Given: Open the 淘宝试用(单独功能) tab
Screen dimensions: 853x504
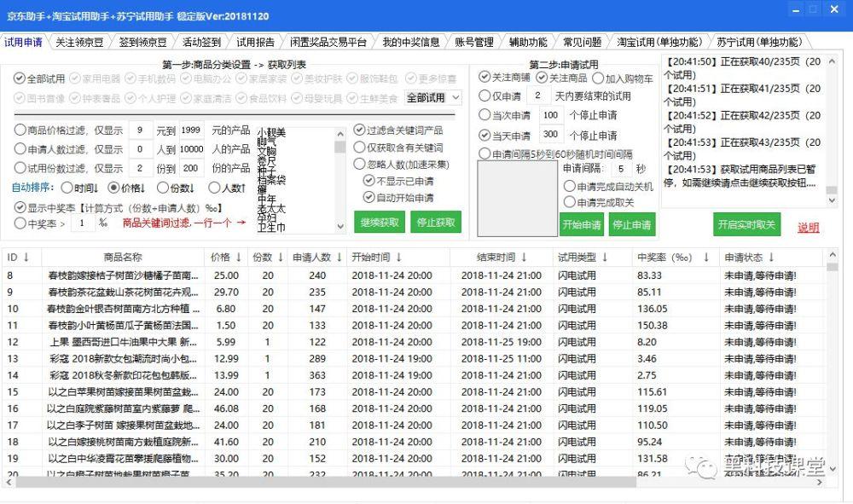Looking at the screenshot, I should click(659, 42).
